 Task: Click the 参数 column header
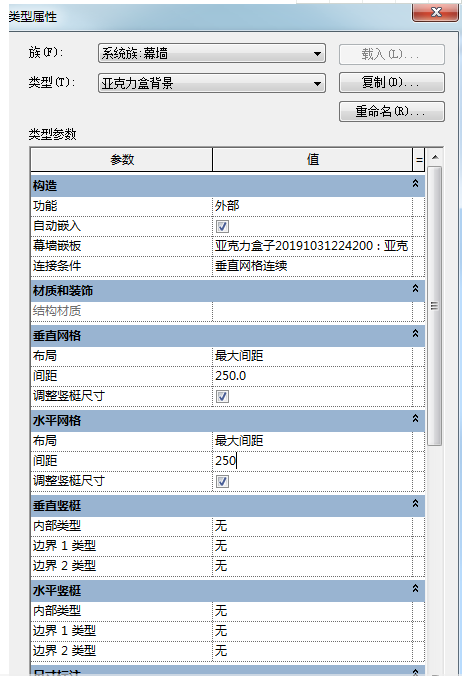point(122,160)
